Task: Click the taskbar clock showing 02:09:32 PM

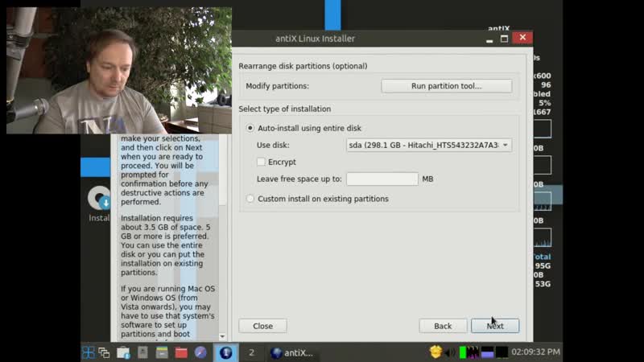Action: pyautogui.click(x=535, y=352)
